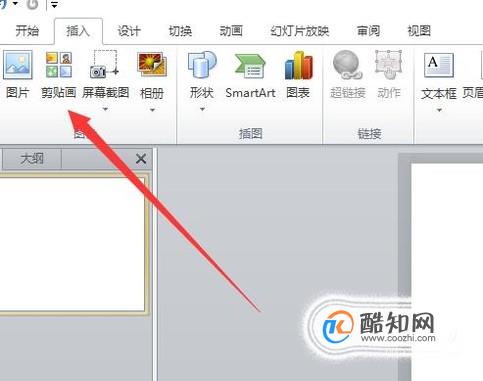Expand the 屏幕截图 dropdown arrow
Screen dimensions: 483x381
point(105,109)
